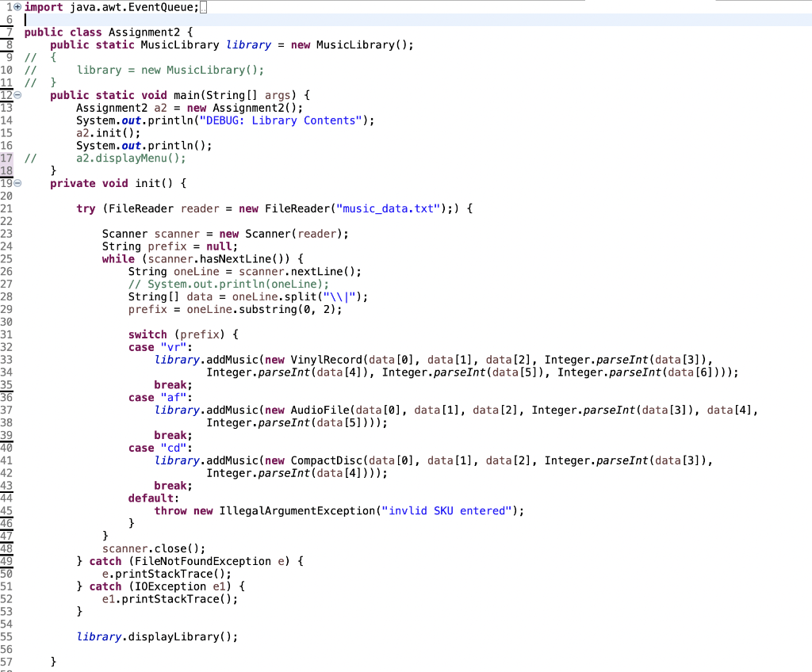Click the highlighted line 17 gutter marker
The height and width of the screenshot is (672, 812).
pos(7,158)
